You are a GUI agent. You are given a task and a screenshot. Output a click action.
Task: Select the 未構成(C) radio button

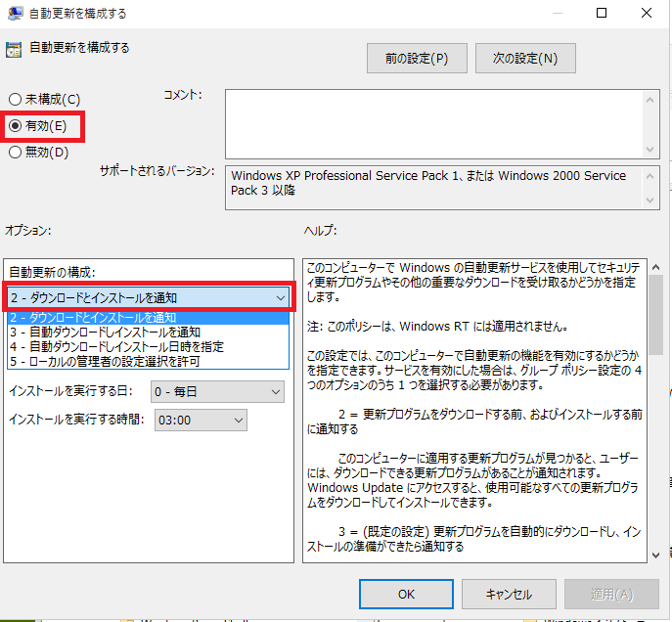(16, 100)
